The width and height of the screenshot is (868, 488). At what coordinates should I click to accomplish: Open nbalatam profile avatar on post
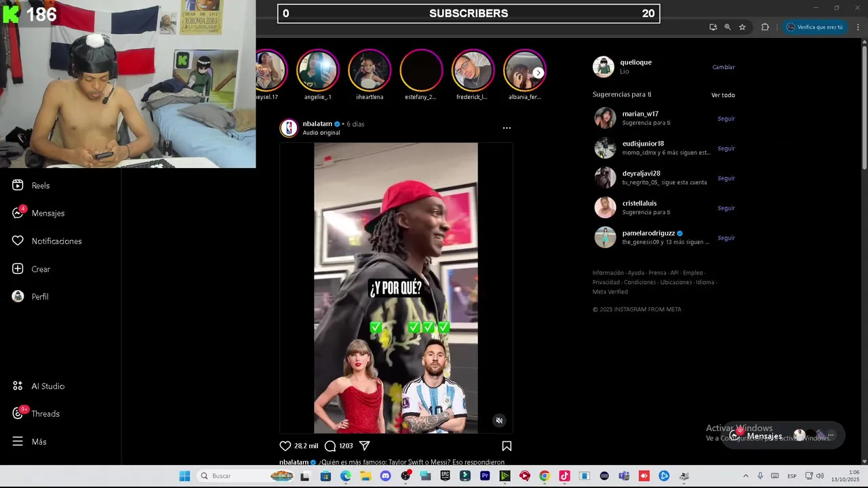pos(289,128)
